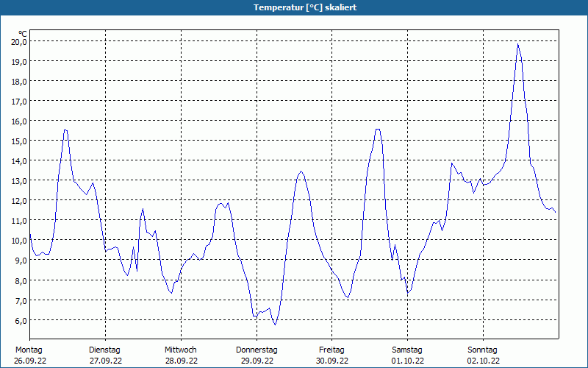The image size is (588, 368).
Task: Click the 15,0 y-axis label
Action: (18, 141)
